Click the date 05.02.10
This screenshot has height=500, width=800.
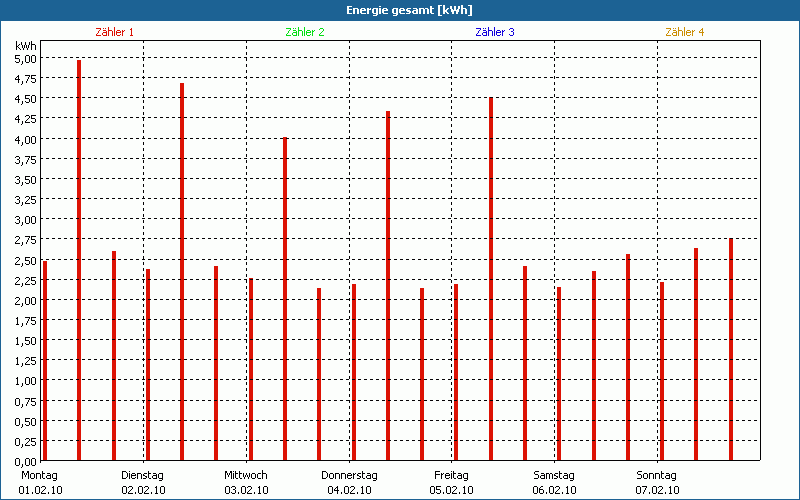452,491
